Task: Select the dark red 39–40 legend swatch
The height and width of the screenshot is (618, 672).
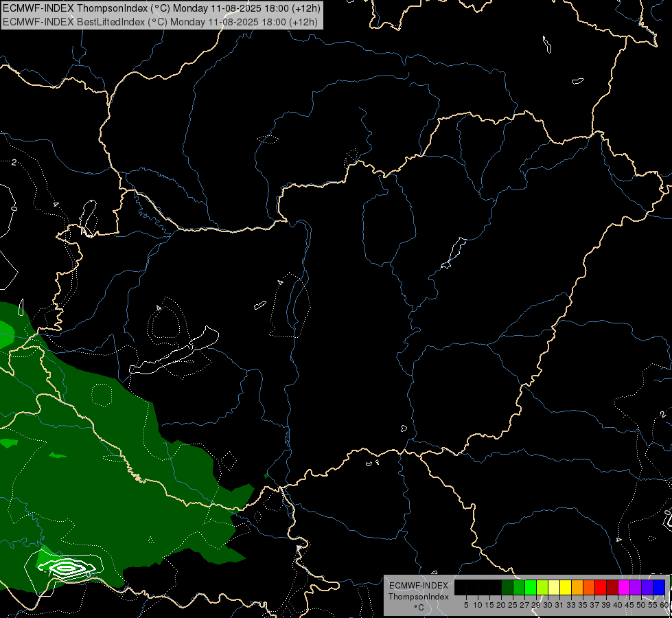Action: click(612, 587)
